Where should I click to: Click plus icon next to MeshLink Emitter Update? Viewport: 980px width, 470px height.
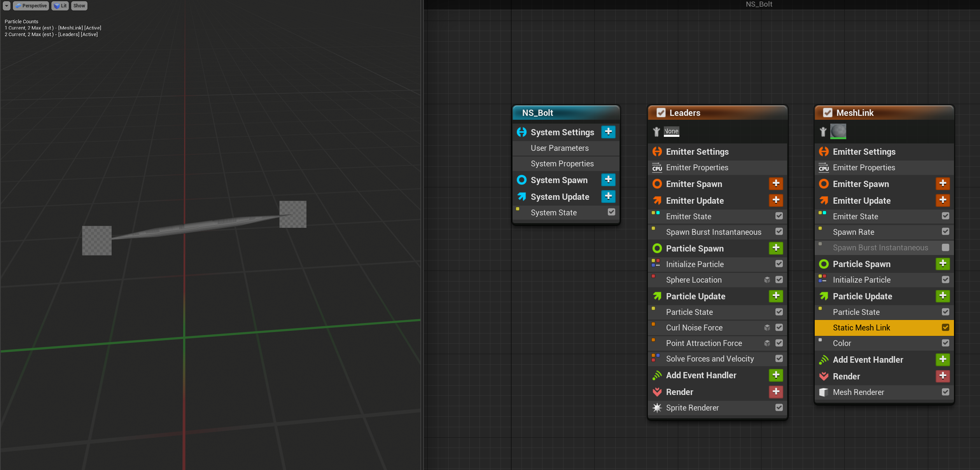pos(943,201)
